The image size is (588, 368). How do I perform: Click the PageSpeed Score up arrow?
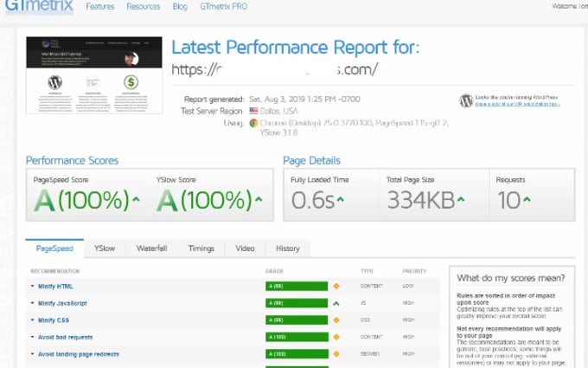point(136,199)
